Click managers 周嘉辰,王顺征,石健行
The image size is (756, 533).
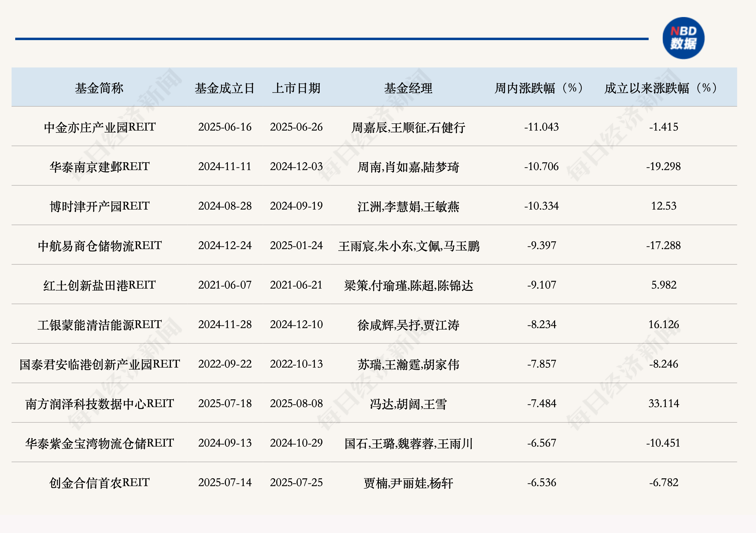coord(408,128)
